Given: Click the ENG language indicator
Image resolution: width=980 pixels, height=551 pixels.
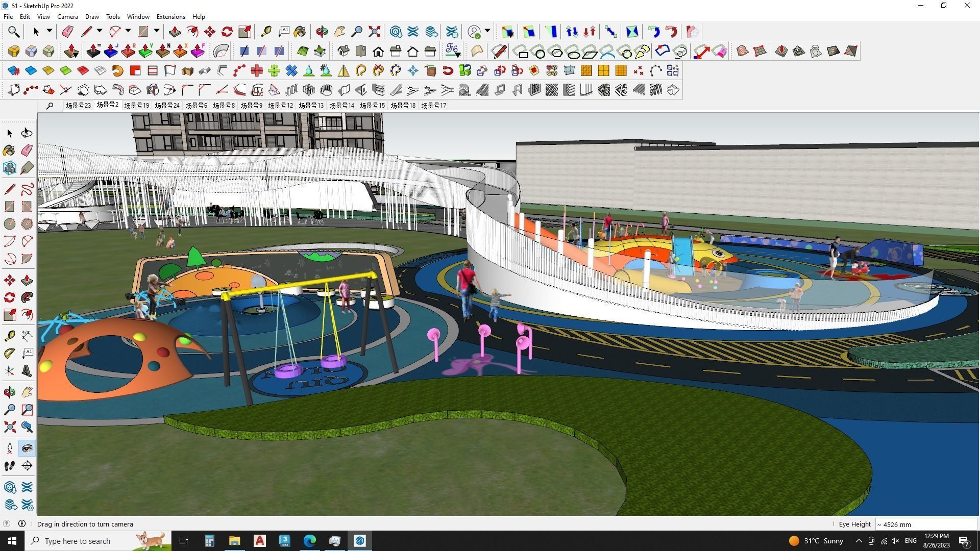Looking at the screenshot, I should [x=911, y=541].
